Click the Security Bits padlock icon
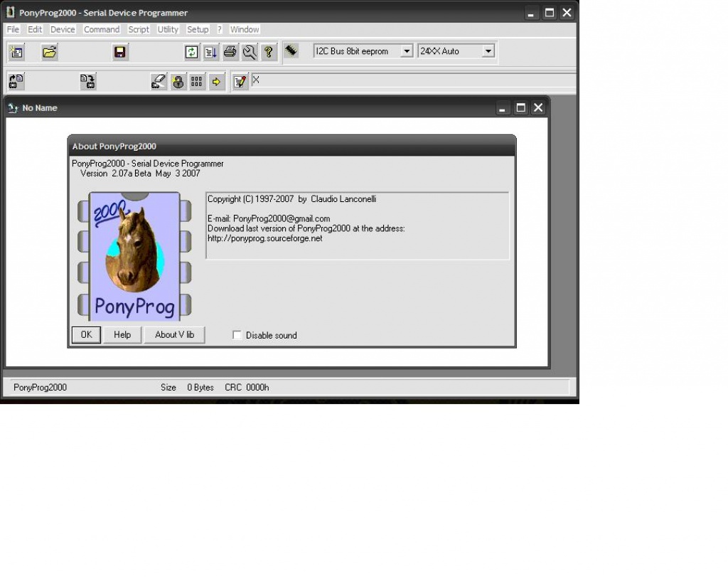Image resolution: width=728 pixels, height=579 pixels. [x=178, y=82]
